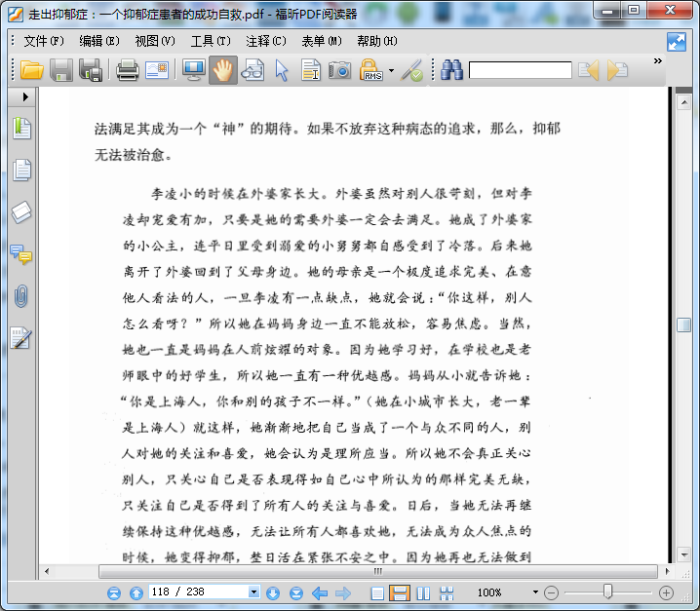Show the Signatures panel with the pen icon
700x611 pixels.
(21, 338)
